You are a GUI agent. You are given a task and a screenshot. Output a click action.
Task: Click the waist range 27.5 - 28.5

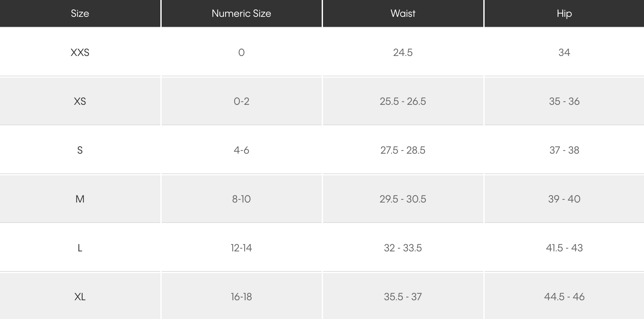click(x=403, y=150)
